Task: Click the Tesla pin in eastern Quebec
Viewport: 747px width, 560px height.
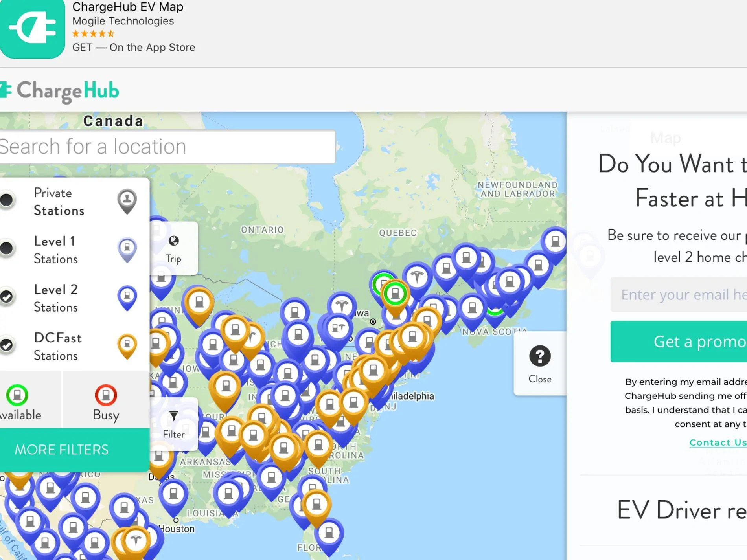Action: click(x=417, y=277)
